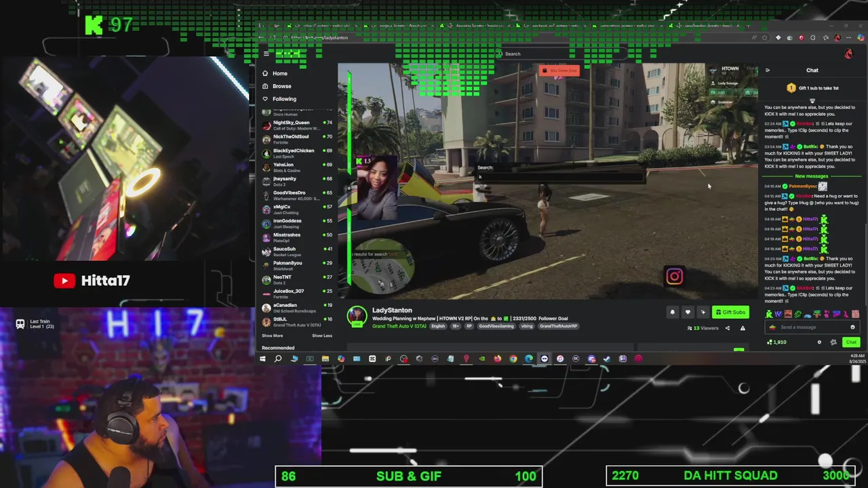Open Browse in Kick sidebar
The image size is (868, 488).
[x=277, y=86]
